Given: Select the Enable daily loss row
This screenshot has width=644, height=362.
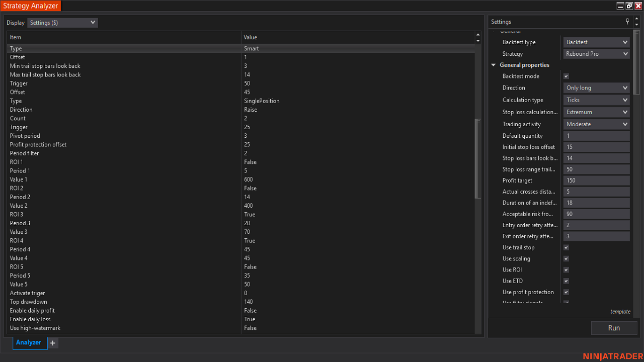Looking at the screenshot, I should pyautogui.click(x=241, y=319).
